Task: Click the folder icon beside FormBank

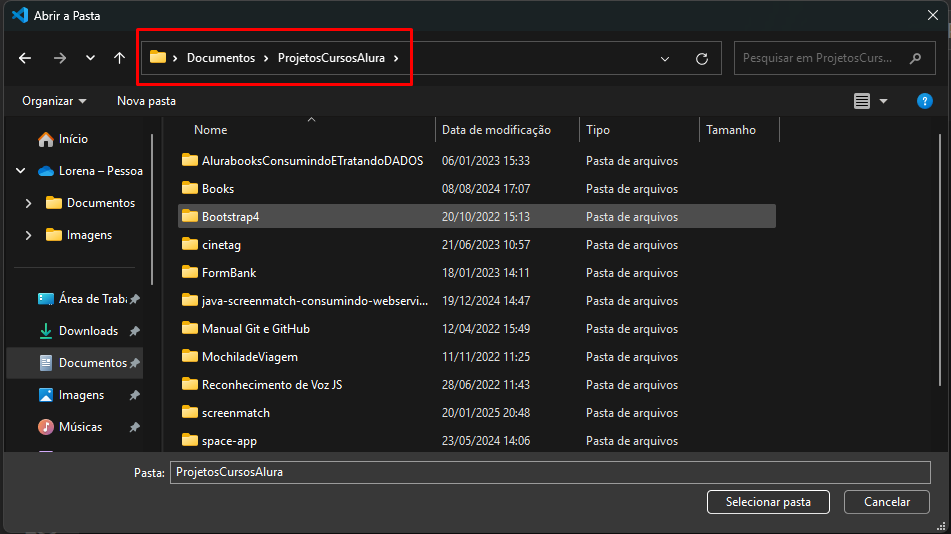Action: pyautogui.click(x=190, y=272)
